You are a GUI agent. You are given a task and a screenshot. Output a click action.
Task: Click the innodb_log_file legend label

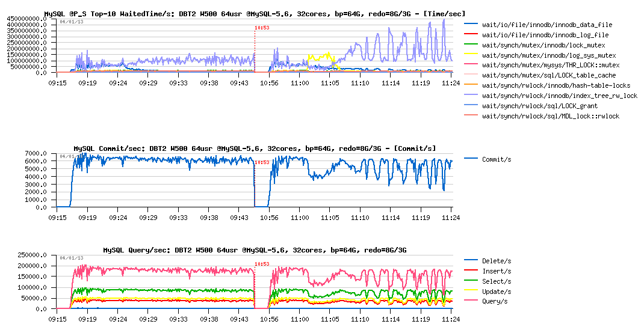pos(545,35)
